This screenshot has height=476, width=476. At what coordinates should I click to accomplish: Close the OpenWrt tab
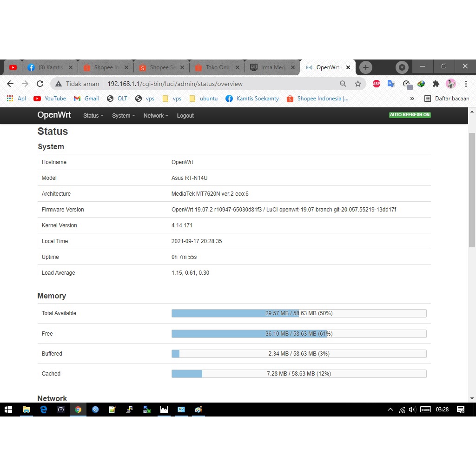pos(348,67)
